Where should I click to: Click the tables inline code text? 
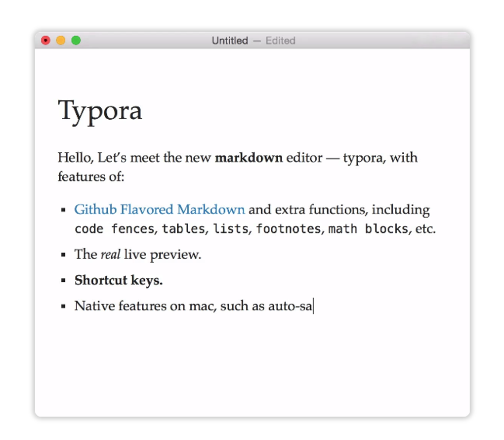tap(183, 229)
